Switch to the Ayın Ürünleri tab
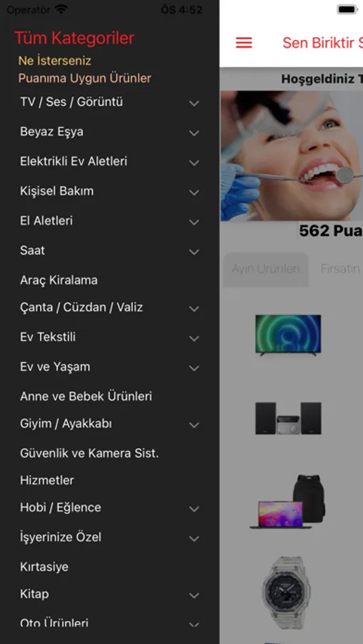Image resolution: width=363 pixels, height=644 pixels. pyautogui.click(x=266, y=270)
